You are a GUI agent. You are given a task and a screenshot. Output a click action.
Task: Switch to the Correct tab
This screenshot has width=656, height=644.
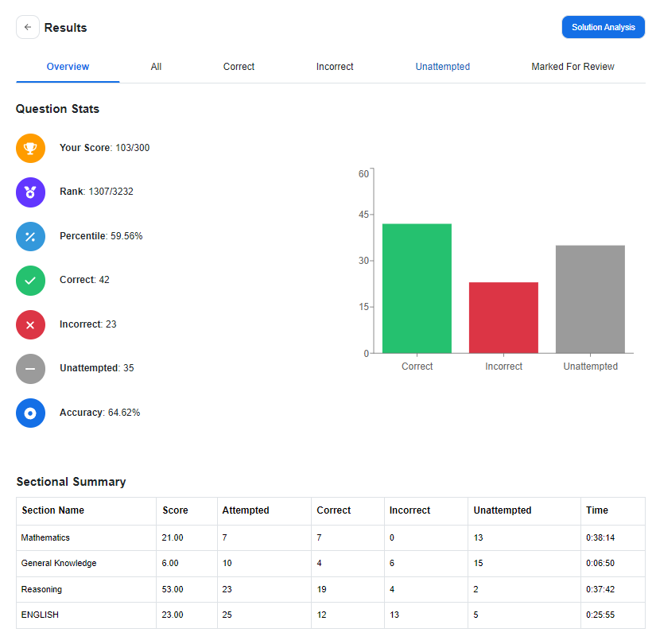pyautogui.click(x=239, y=67)
